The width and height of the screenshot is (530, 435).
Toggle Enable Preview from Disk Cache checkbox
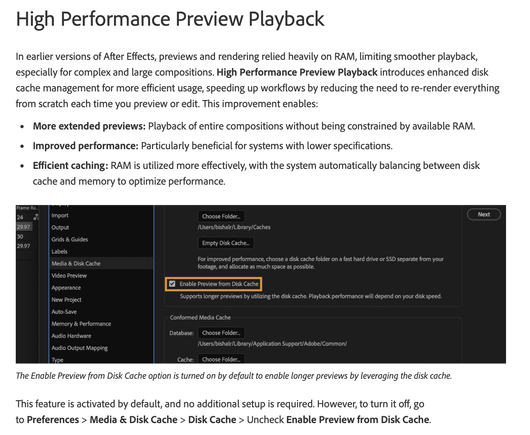pos(172,284)
